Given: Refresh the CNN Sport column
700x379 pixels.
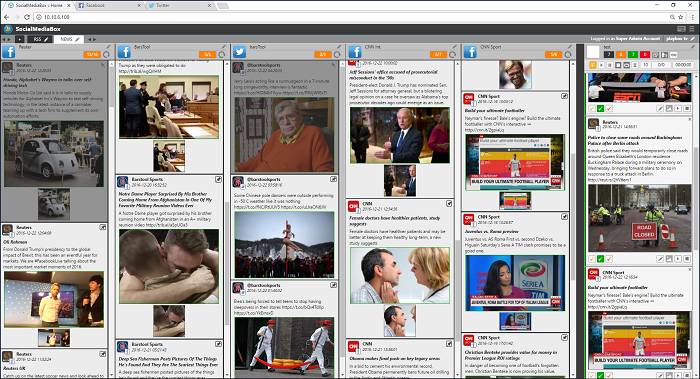Looking at the screenshot, I should pyautogui.click(x=568, y=54).
